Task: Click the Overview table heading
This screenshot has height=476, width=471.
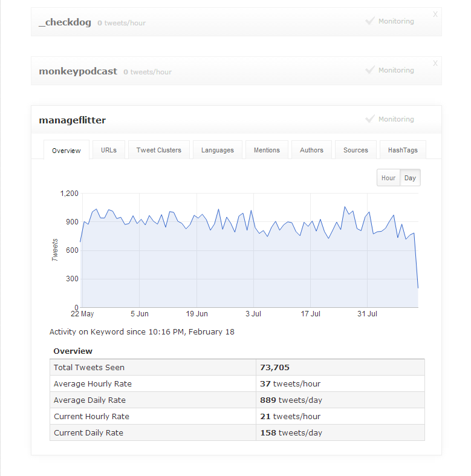Action: [73, 351]
